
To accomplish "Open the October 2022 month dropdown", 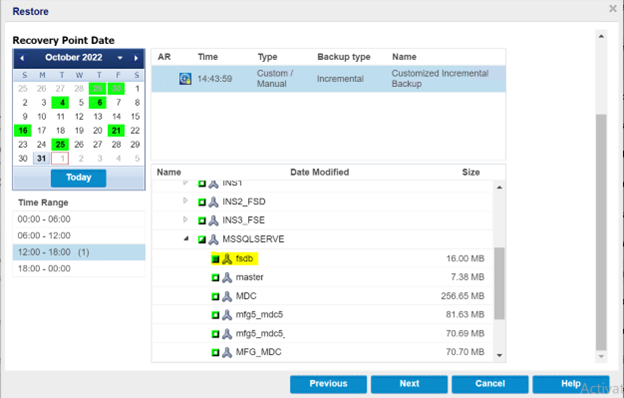I will pyautogui.click(x=120, y=58).
